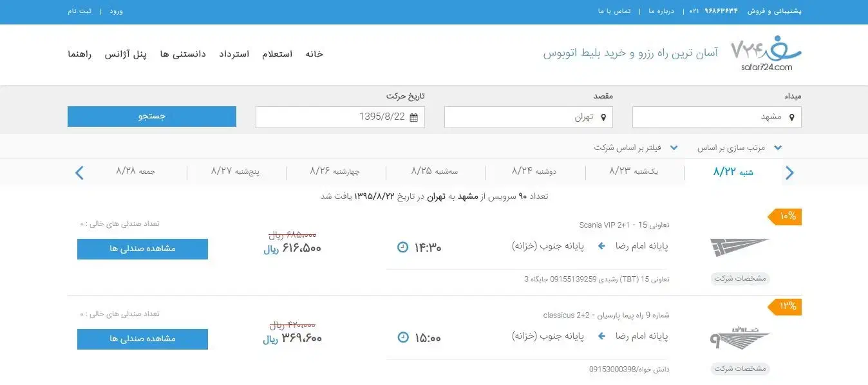Click the ورود login link
The width and height of the screenshot is (868, 385).
tap(117, 11)
